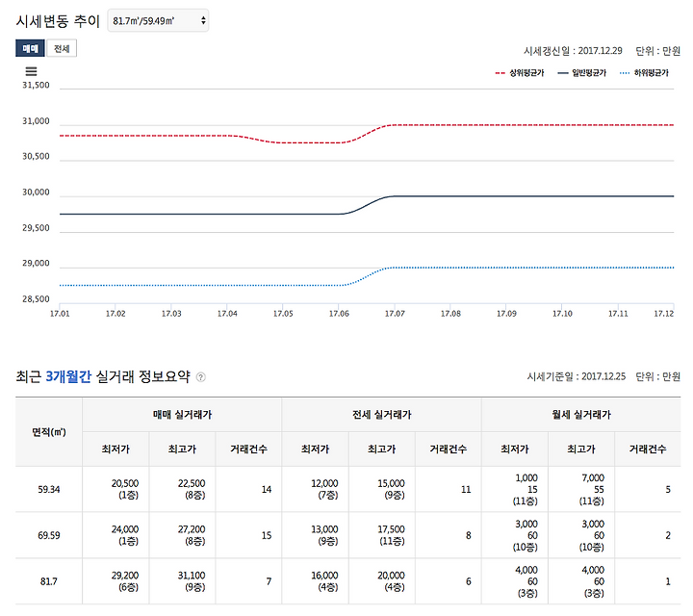
Task: Open the chart hamburger menu icon
Action: [x=31, y=71]
